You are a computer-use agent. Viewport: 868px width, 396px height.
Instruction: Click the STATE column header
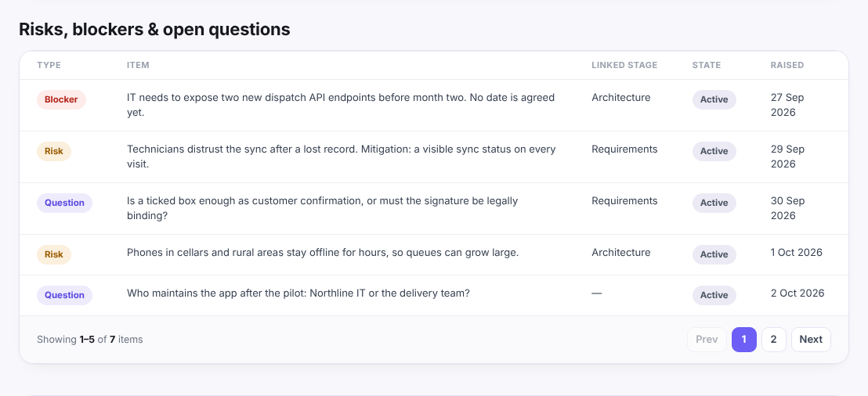point(707,65)
